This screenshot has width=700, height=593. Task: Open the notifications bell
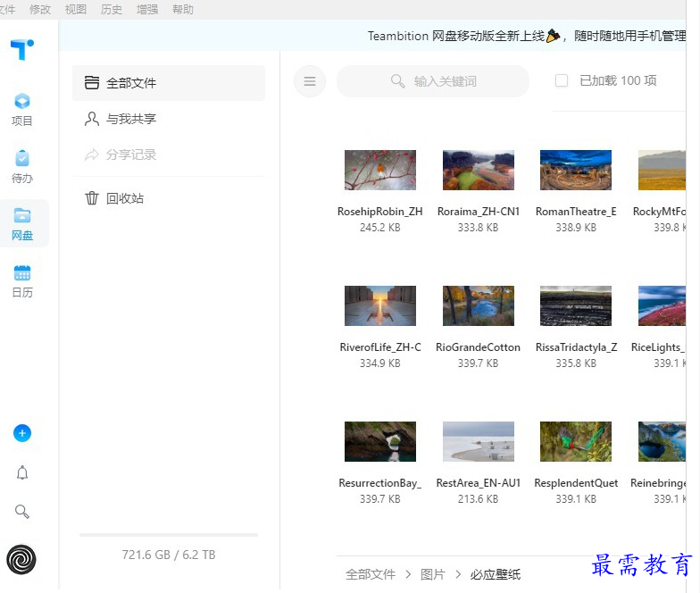click(x=22, y=472)
